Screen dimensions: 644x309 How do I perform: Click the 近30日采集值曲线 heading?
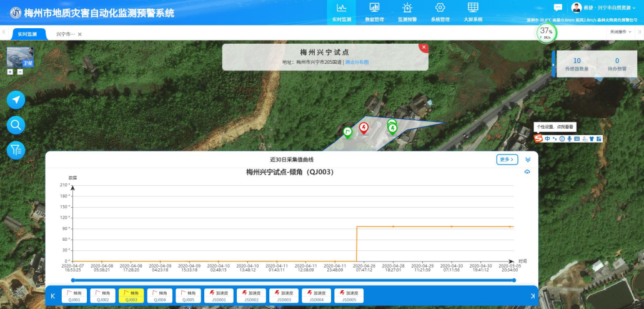click(292, 160)
